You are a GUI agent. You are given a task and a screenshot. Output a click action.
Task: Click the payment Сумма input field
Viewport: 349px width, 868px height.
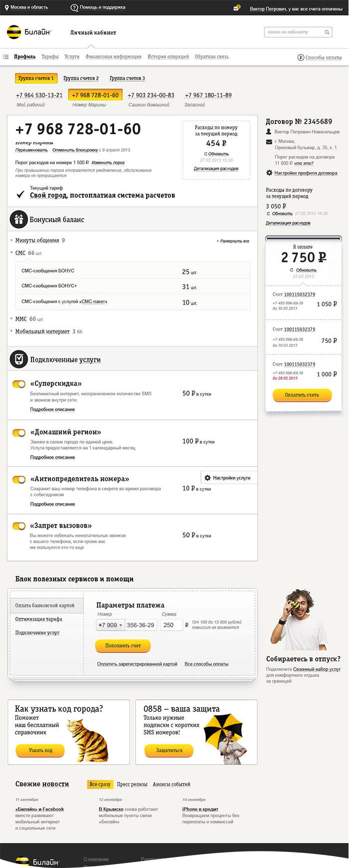(171, 625)
